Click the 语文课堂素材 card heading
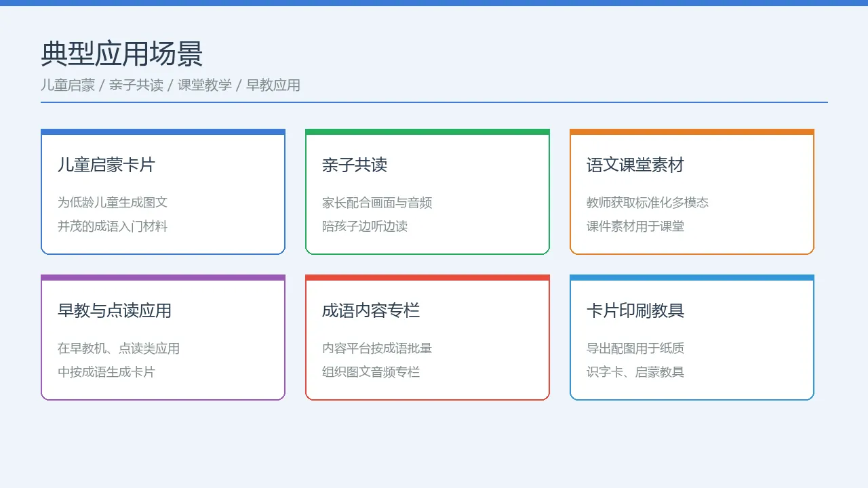Screen dimensions: 868x488 coord(635,165)
